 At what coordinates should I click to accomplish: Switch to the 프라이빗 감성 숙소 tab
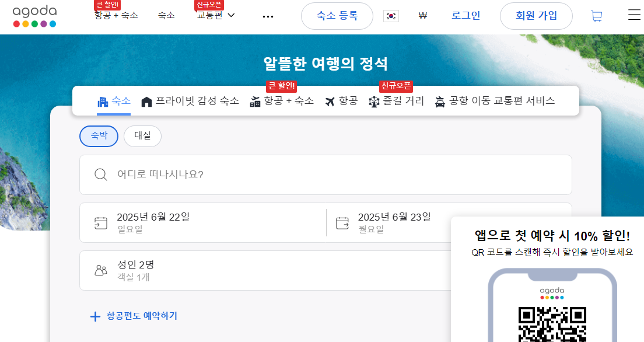tap(190, 101)
